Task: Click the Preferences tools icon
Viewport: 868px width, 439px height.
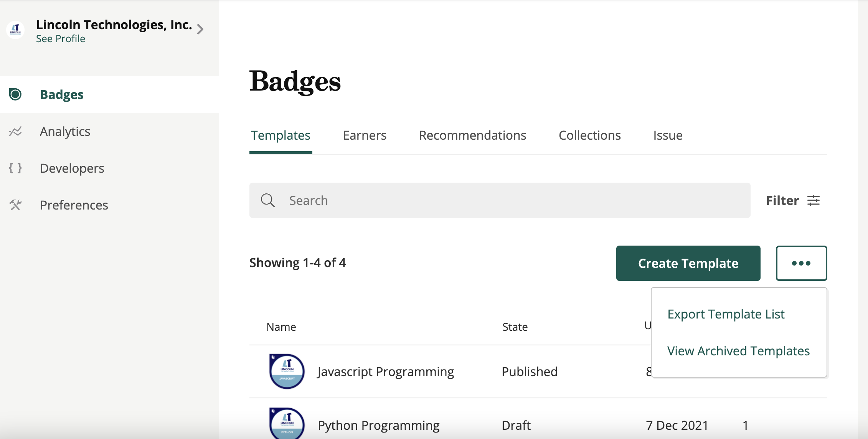Action: coord(15,205)
